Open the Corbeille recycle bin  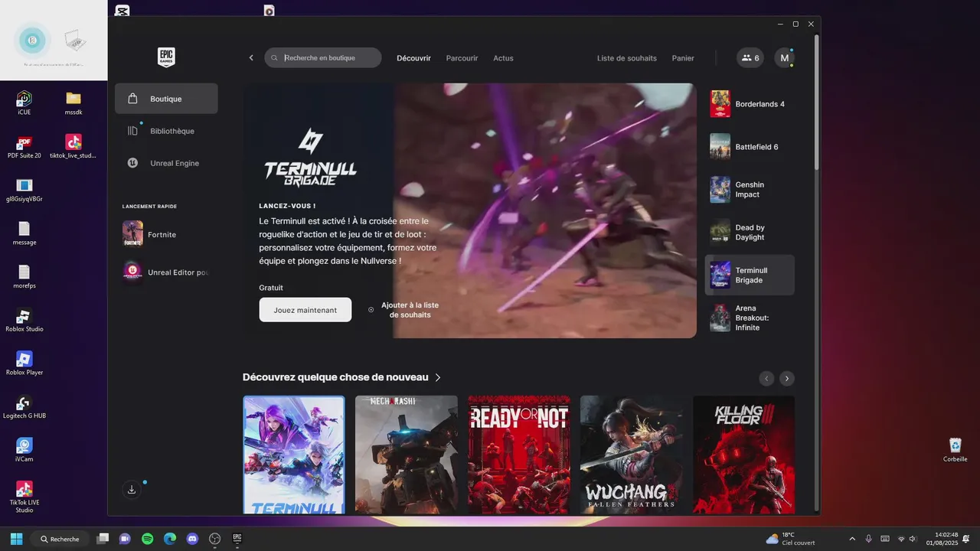click(955, 450)
